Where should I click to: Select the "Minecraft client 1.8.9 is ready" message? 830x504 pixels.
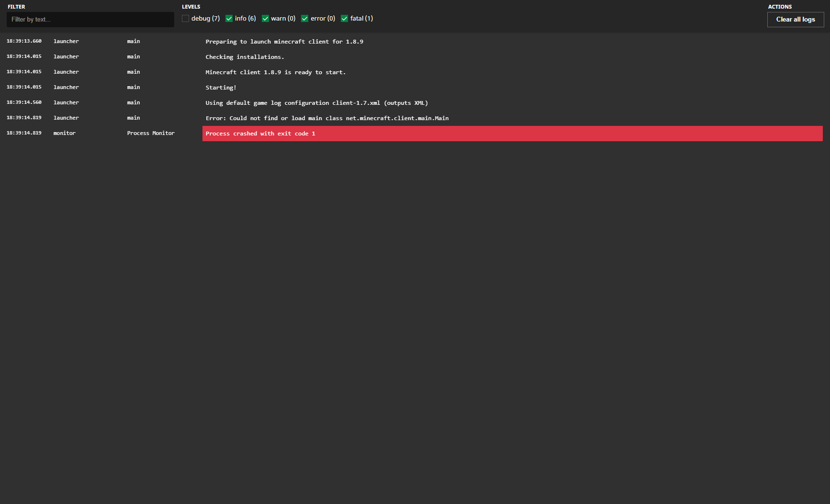275,72
